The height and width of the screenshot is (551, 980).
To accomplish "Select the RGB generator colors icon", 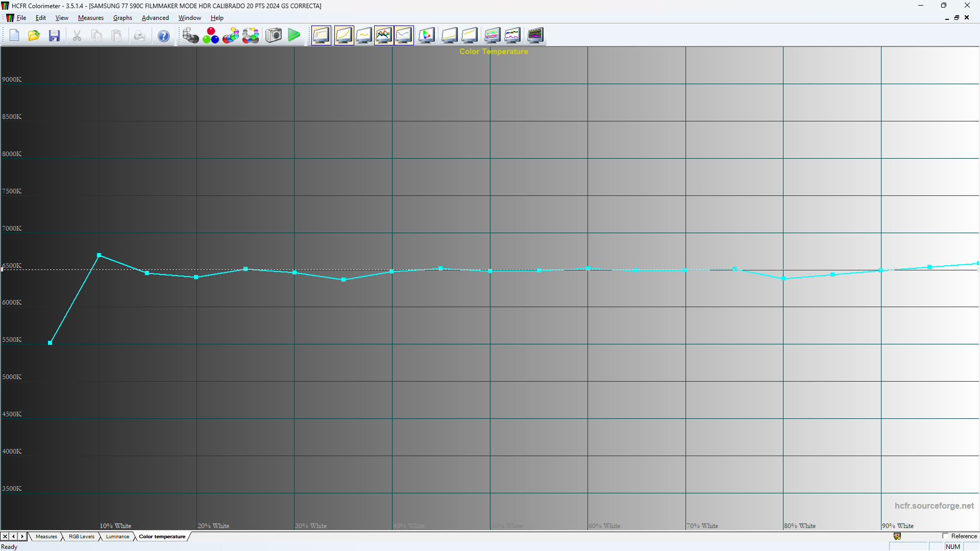I will click(211, 35).
